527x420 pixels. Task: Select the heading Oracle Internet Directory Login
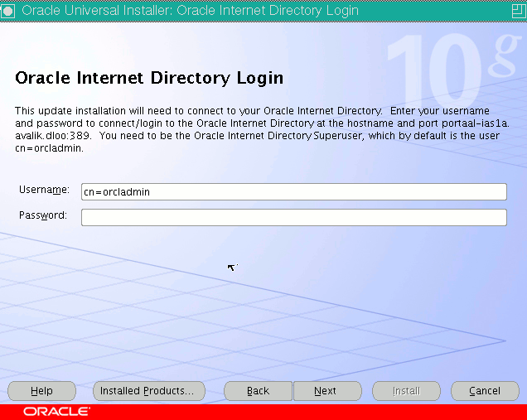point(149,79)
